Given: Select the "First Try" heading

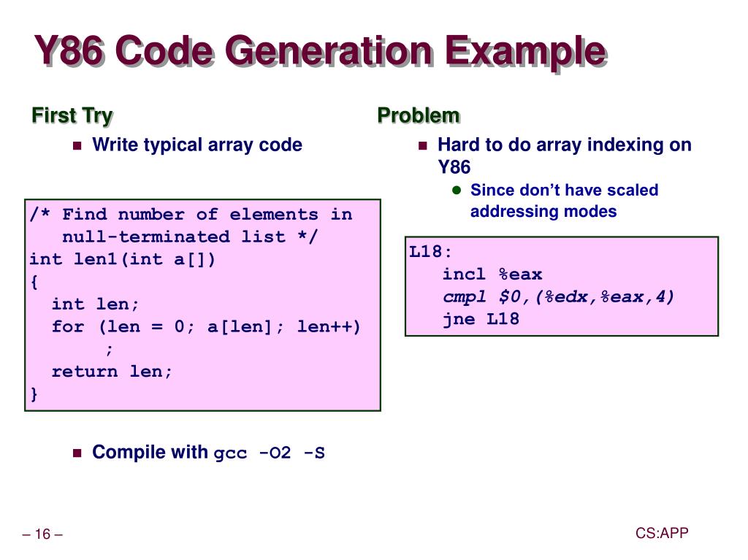Looking at the screenshot, I should [72, 116].
